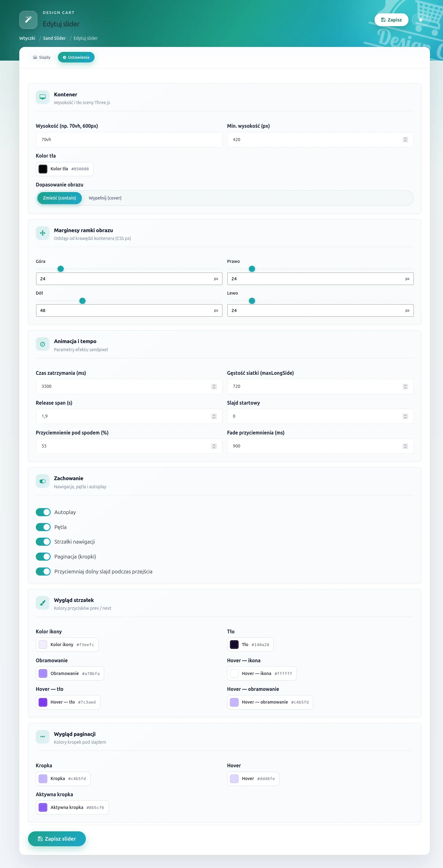Select the Zmieść (contain) image fit option
Viewport: 443px width, 868px height.
tap(59, 198)
